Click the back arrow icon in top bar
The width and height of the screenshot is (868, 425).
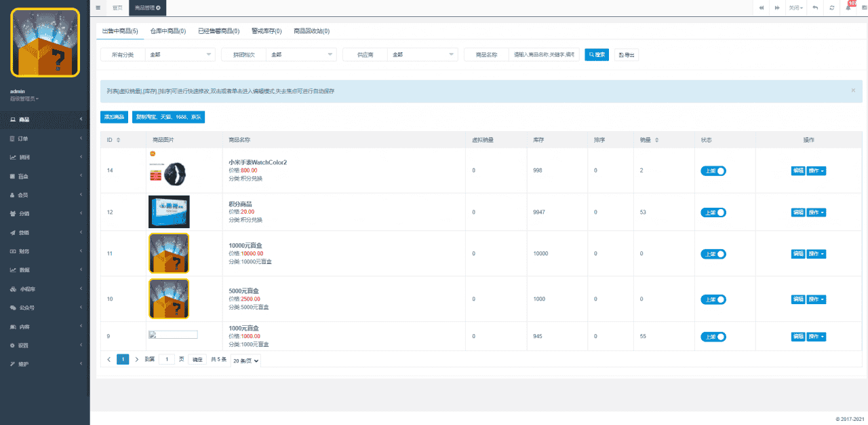coord(814,7)
